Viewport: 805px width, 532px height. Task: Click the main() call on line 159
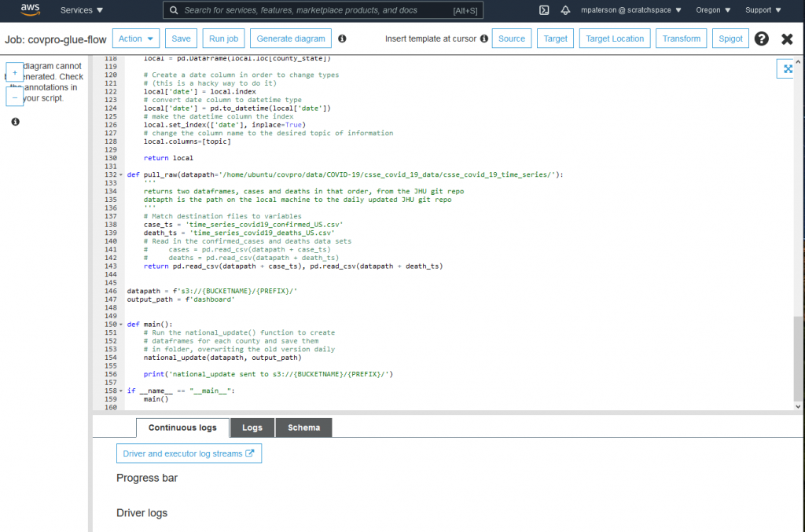click(x=156, y=399)
